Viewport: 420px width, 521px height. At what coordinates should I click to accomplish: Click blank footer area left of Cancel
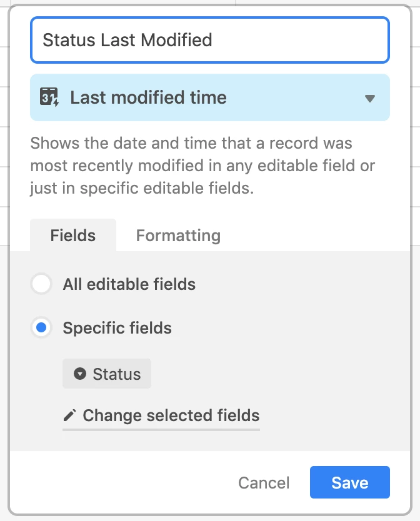coord(125,483)
